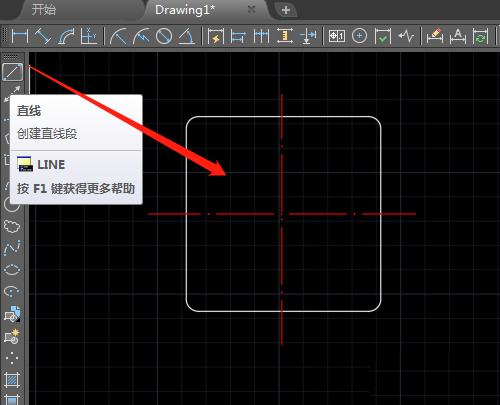
Task: Choose the Continue dimension tool
Action: point(261,36)
